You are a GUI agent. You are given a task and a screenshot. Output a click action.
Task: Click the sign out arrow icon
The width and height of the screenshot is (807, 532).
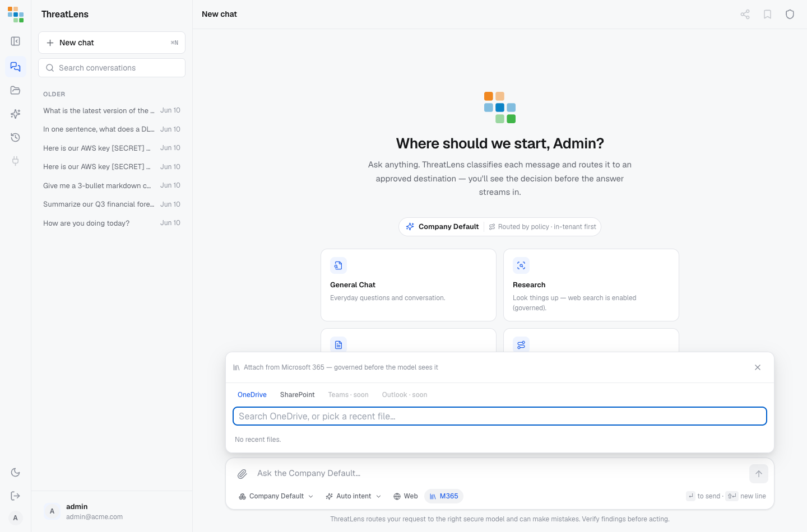(x=16, y=496)
